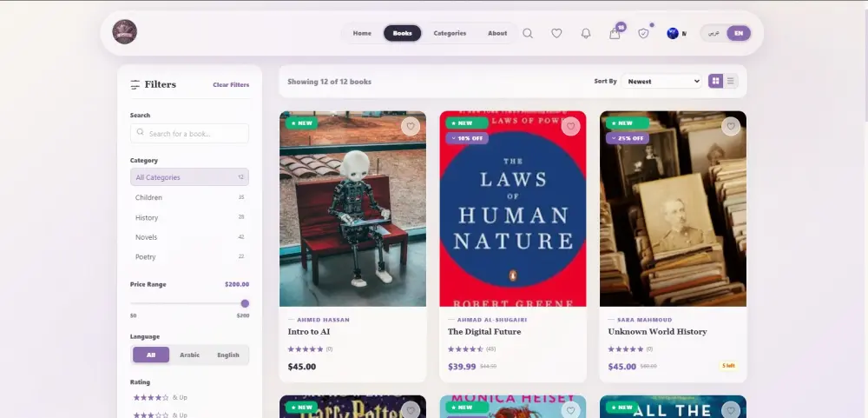The image size is (868, 418).
Task: Open Intro to AI robot cover image
Action: point(352,209)
